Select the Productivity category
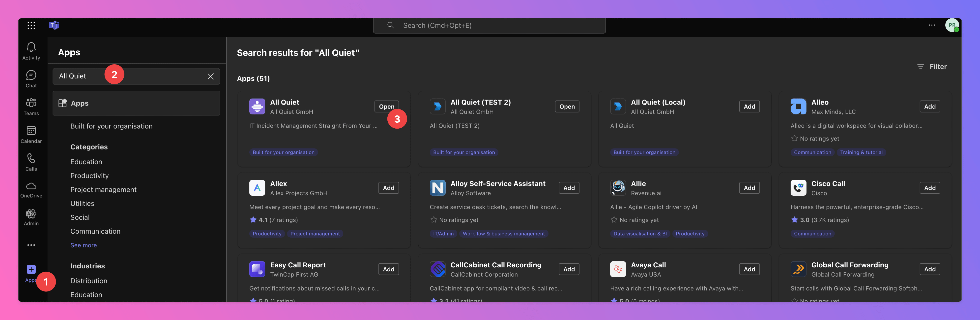This screenshot has height=320, width=980. coord(89,176)
